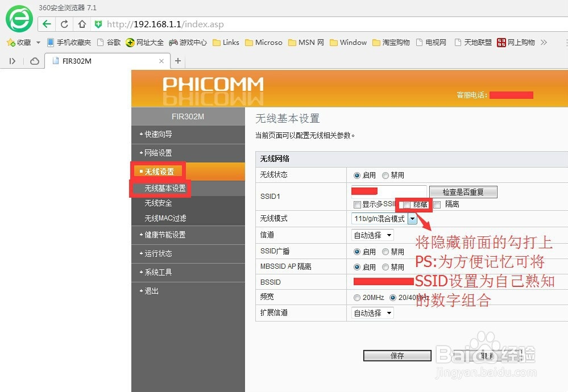Viewport: 568px width, 392px height.
Task: Click the 检查是否重复 duplicate-check button
Action: (x=463, y=191)
